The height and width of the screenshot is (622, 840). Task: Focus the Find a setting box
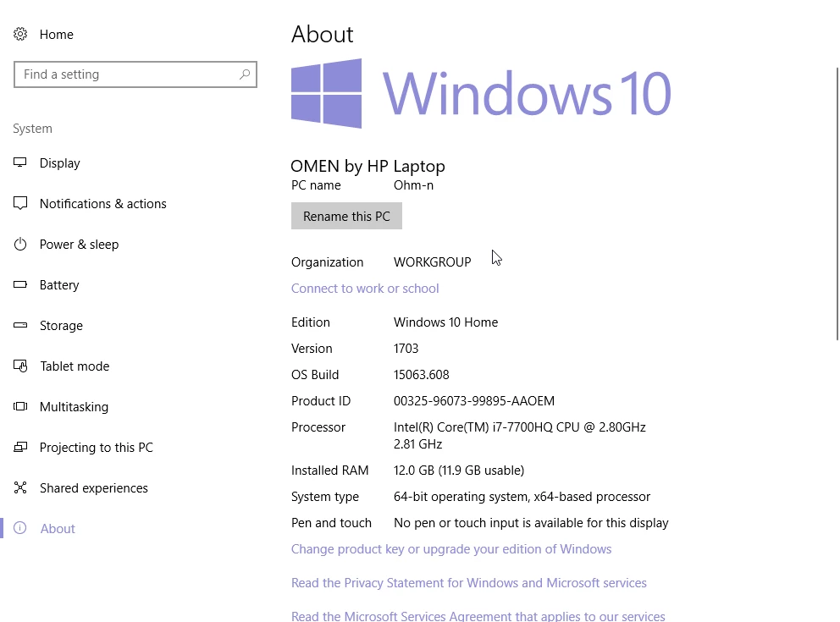click(135, 74)
